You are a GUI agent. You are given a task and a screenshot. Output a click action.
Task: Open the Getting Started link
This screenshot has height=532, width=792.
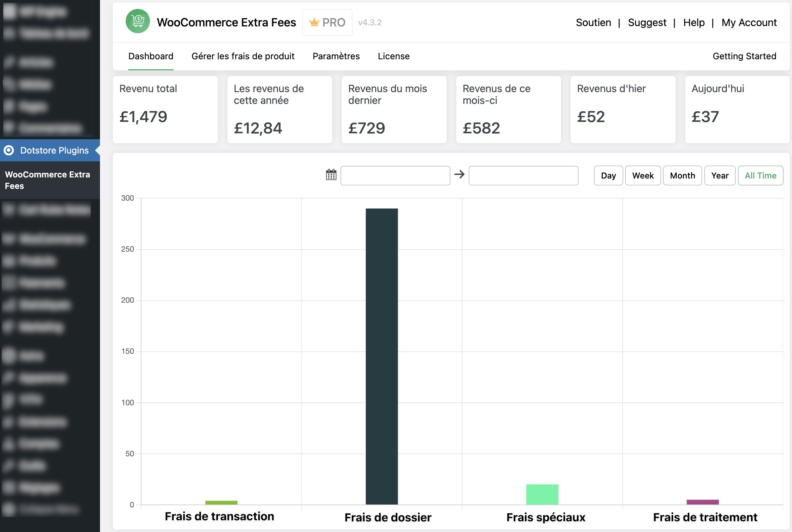(x=744, y=56)
